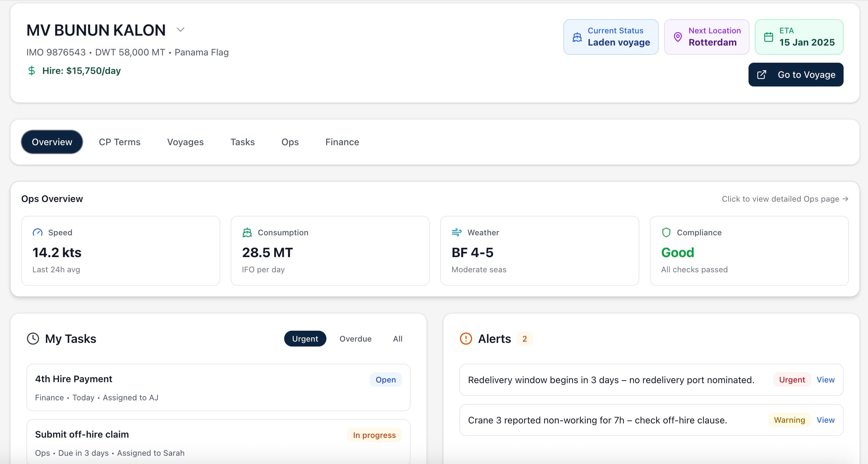Click the shield icon on the Compliance card

click(x=666, y=232)
